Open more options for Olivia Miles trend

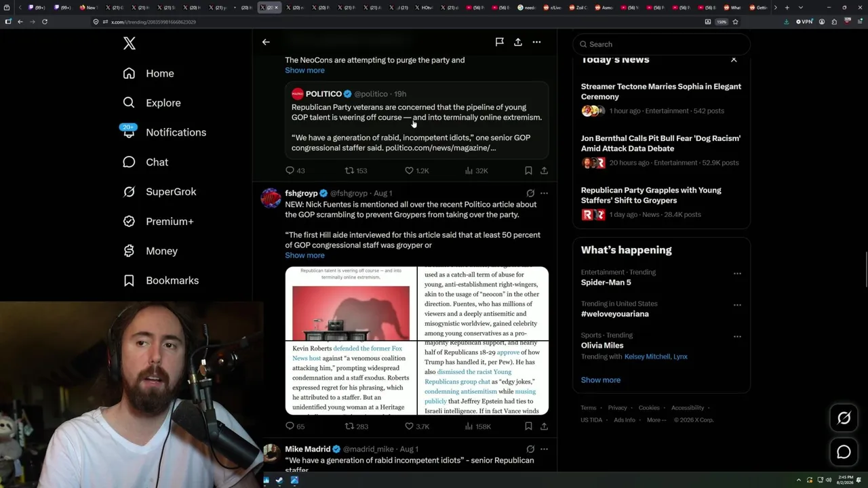737,336
